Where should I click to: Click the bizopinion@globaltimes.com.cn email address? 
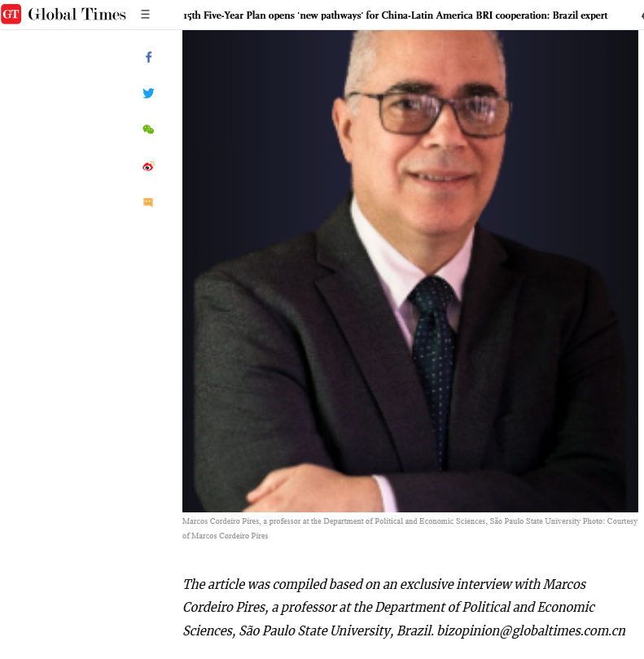(532, 630)
